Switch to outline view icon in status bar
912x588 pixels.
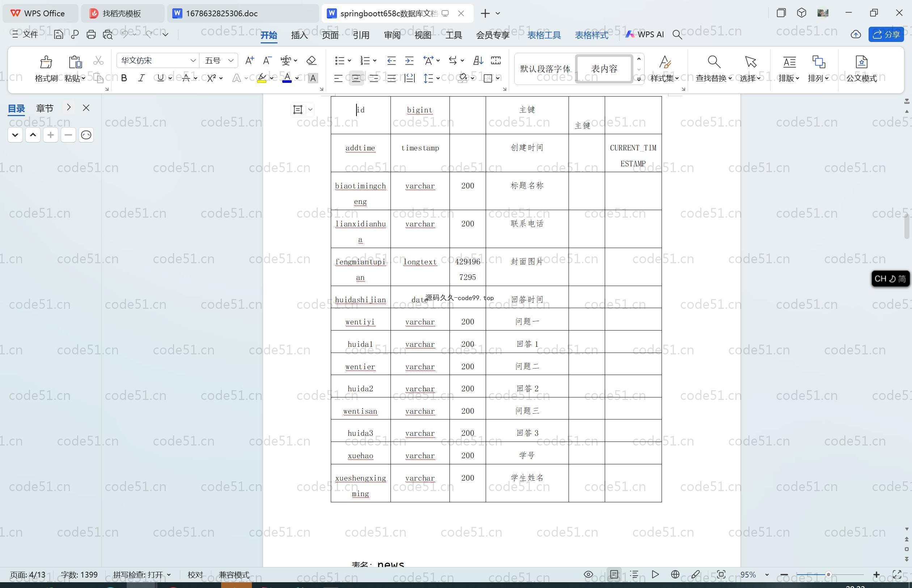[x=634, y=574]
